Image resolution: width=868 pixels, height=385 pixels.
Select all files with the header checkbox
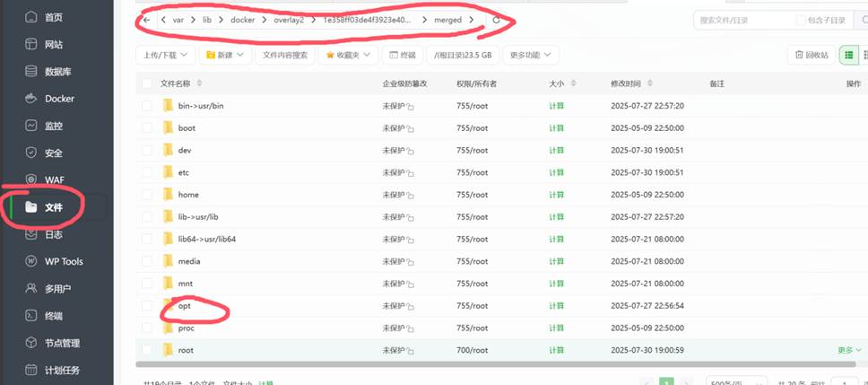click(147, 83)
